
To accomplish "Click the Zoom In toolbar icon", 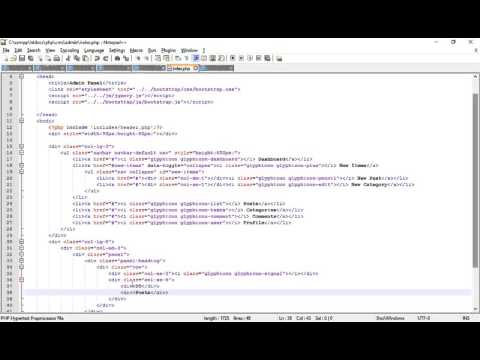I will click(x=138, y=58).
